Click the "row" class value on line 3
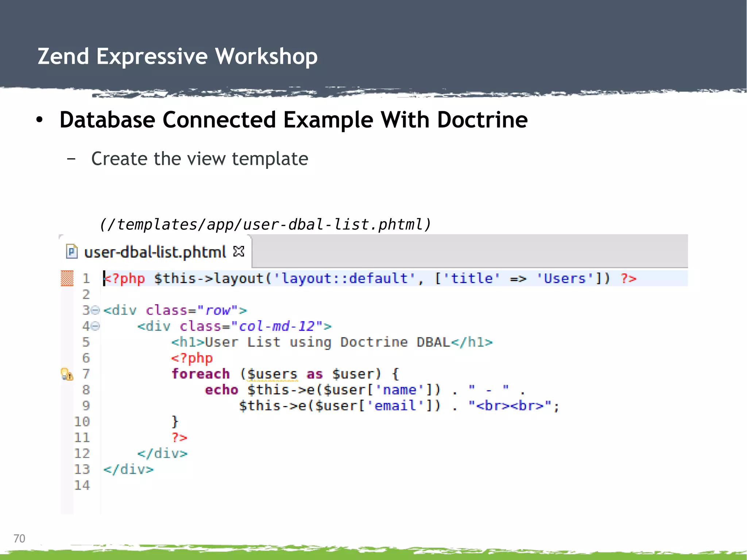 click(217, 310)
